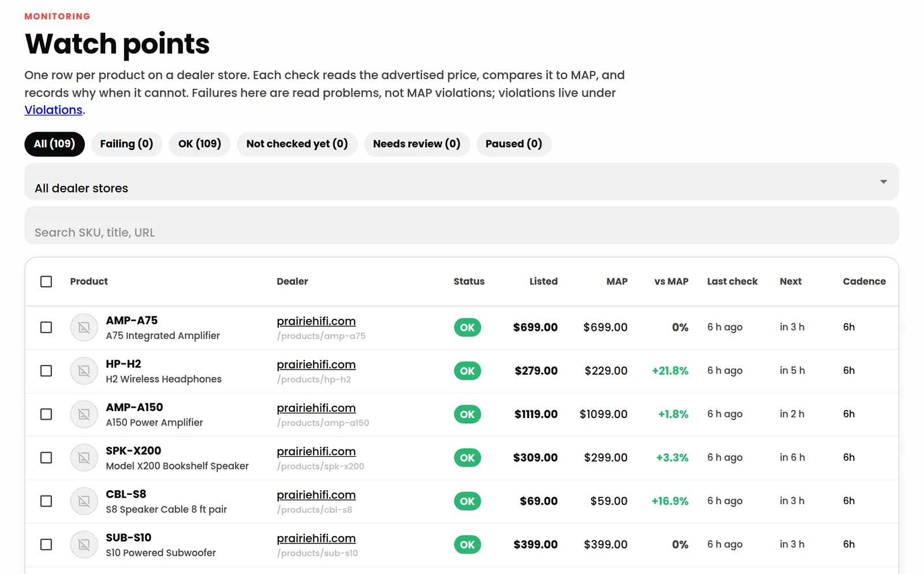Click the SUB-S10 product image placeholder icon
The height and width of the screenshot is (574, 924).
[x=84, y=545]
